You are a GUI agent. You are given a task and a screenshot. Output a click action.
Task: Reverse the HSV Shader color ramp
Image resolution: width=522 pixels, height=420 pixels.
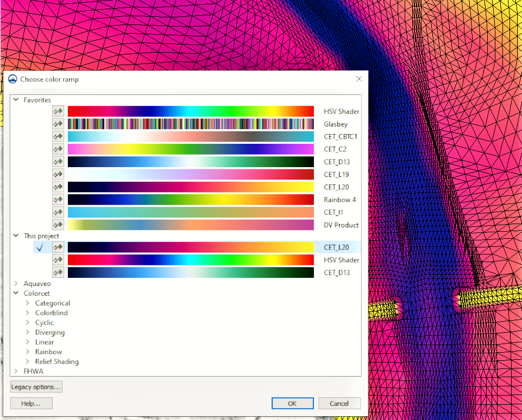[x=58, y=111]
